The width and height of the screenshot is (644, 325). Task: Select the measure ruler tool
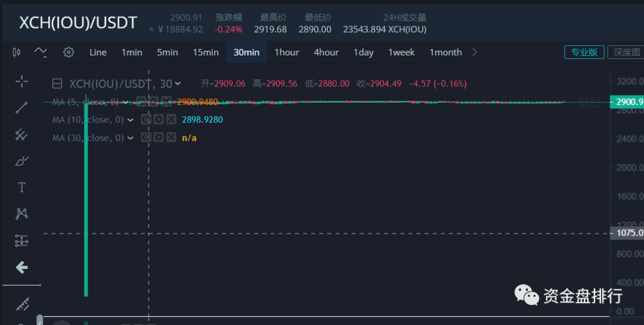click(x=22, y=305)
